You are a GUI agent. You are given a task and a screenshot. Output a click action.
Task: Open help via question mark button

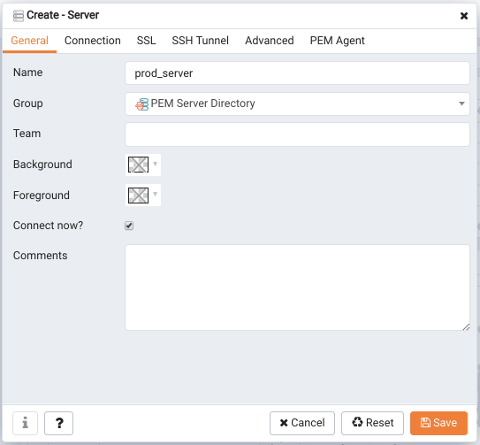point(59,423)
